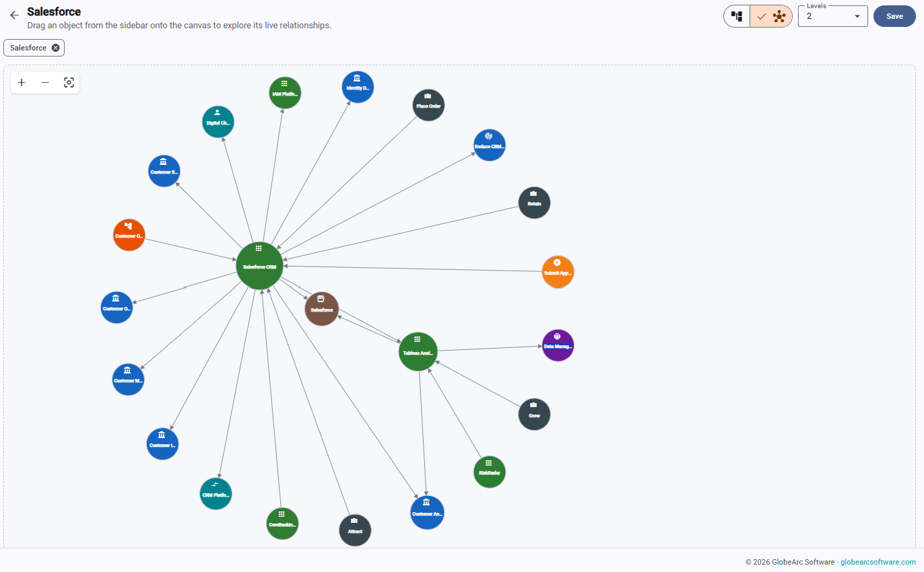Select the Grow node
This screenshot has width=924, height=572.
coord(535,415)
